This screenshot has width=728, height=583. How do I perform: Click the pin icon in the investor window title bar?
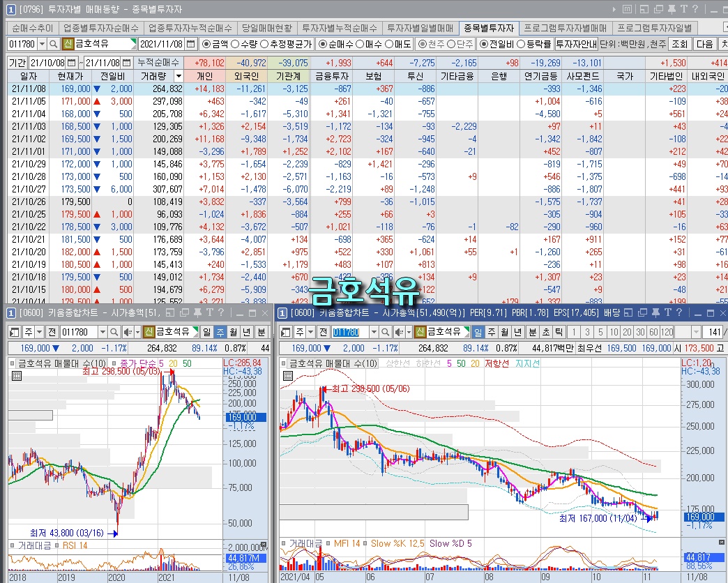[x=672, y=9]
